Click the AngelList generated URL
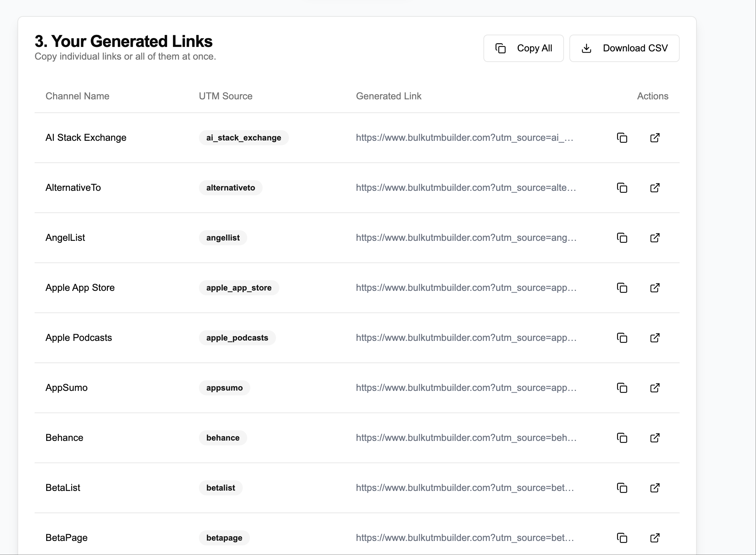The image size is (756, 555). click(x=466, y=238)
